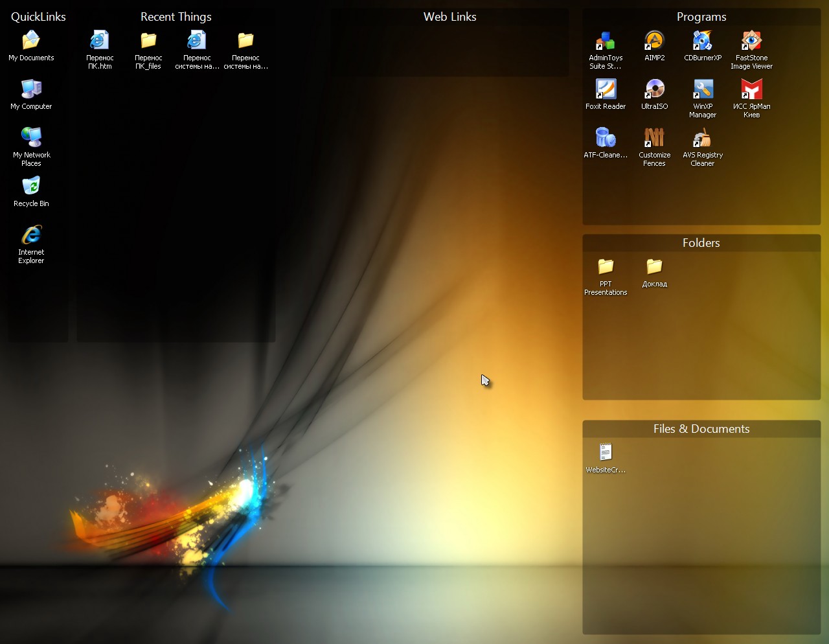The height and width of the screenshot is (644, 829).
Task: Click the Recent Things fence title
Action: click(176, 17)
